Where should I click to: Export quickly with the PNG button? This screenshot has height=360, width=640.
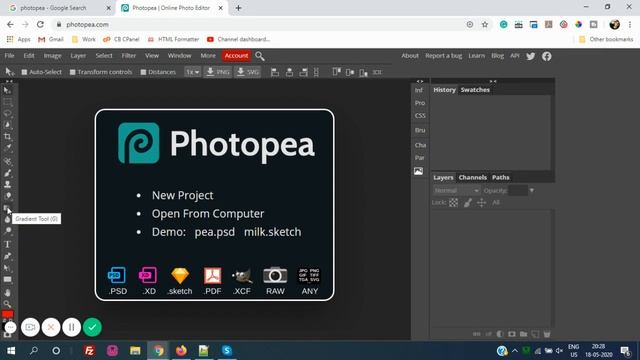click(x=218, y=72)
